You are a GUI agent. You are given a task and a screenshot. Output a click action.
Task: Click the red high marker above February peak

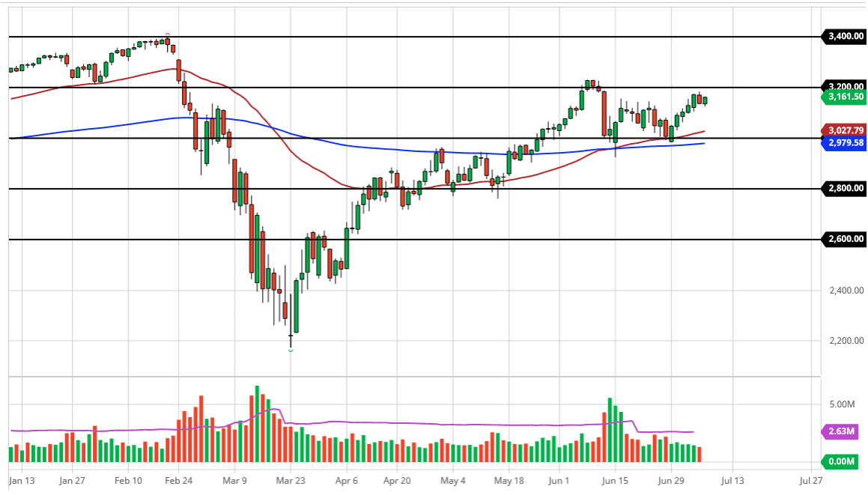(167, 34)
